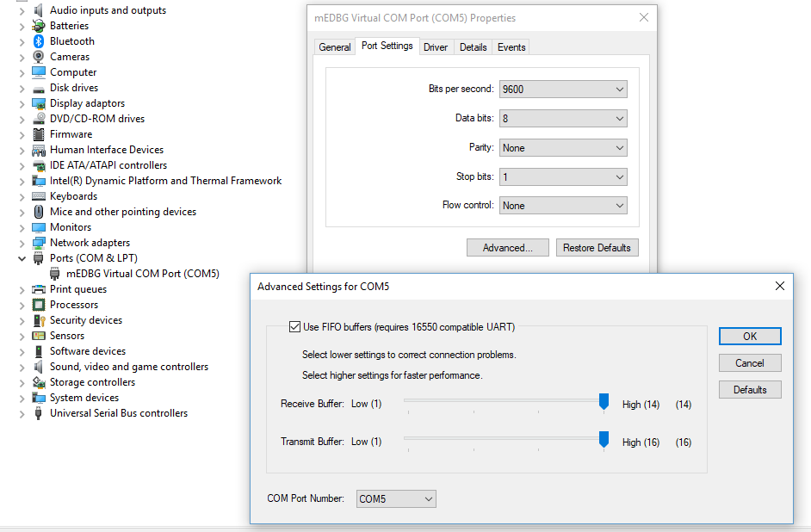Click the Universal Serial Bus controllers icon
The width and height of the screenshot is (811, 532).
pyautogui.click(x=39, y=413)
